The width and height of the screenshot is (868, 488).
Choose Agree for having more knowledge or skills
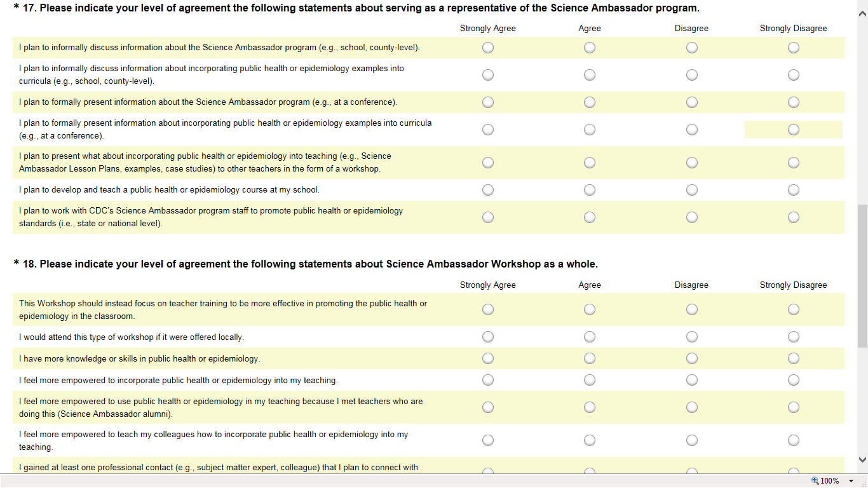(590, 358)
